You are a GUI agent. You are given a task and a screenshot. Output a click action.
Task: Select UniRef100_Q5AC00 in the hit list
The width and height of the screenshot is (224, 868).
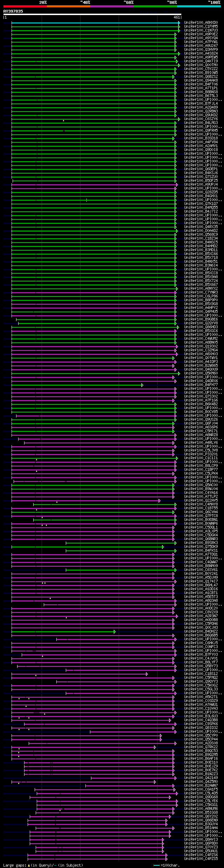(201, 485)
